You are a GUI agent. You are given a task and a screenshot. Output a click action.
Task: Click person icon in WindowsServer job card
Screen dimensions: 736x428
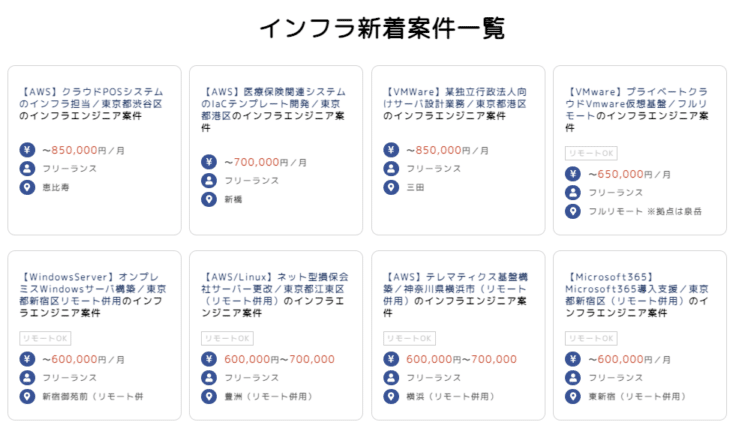[x=27, y=377]
